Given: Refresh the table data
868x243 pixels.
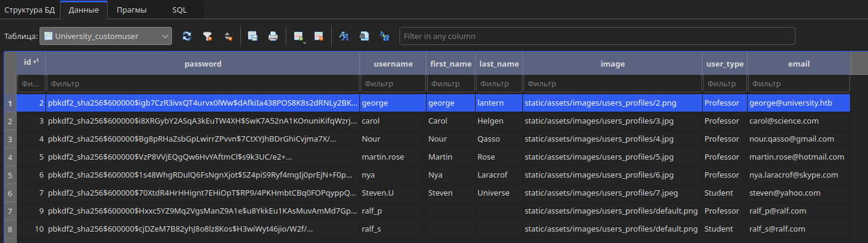Looking at the screenshot, I should [x=187, y=36].
